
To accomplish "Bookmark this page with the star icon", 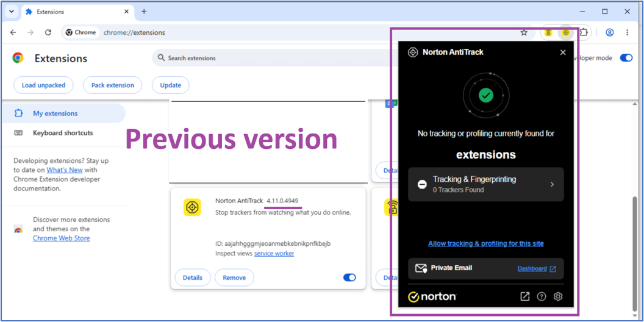I will pos(524,32).
